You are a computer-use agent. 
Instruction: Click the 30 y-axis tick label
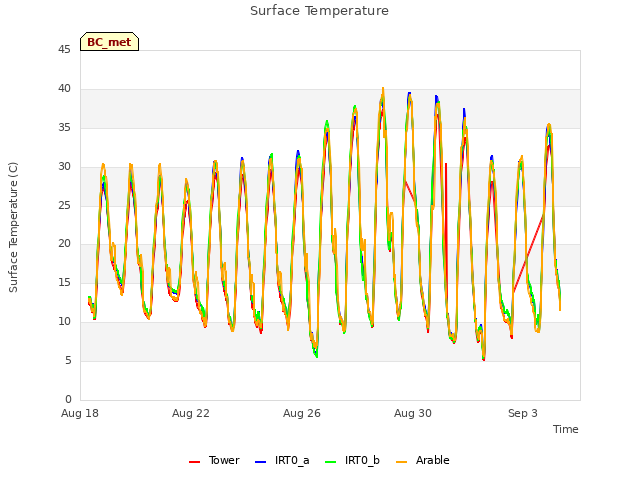(x=64, y=166)
